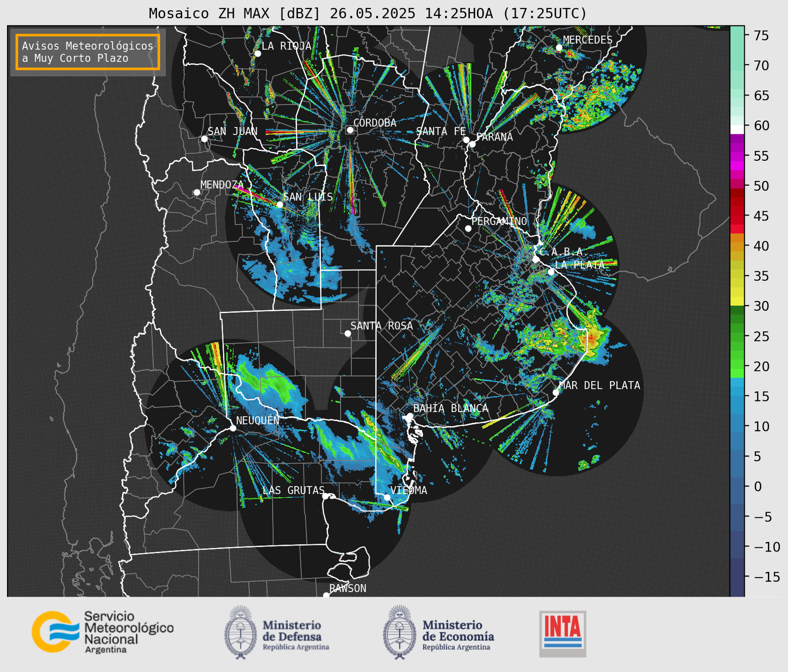Click the Ministerio de Economía emblem
The image size is (788, 672).
click(x=399, y=632)
